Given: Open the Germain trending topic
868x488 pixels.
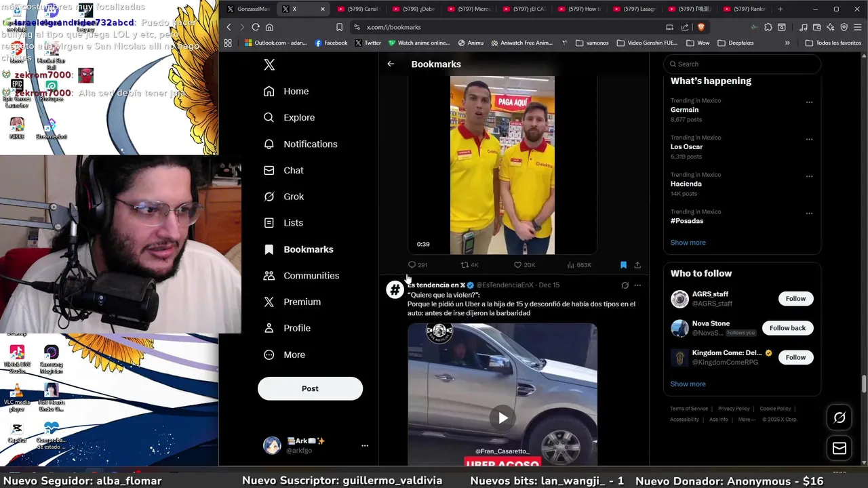Looking at the screenshot, I should pos(684,110).
